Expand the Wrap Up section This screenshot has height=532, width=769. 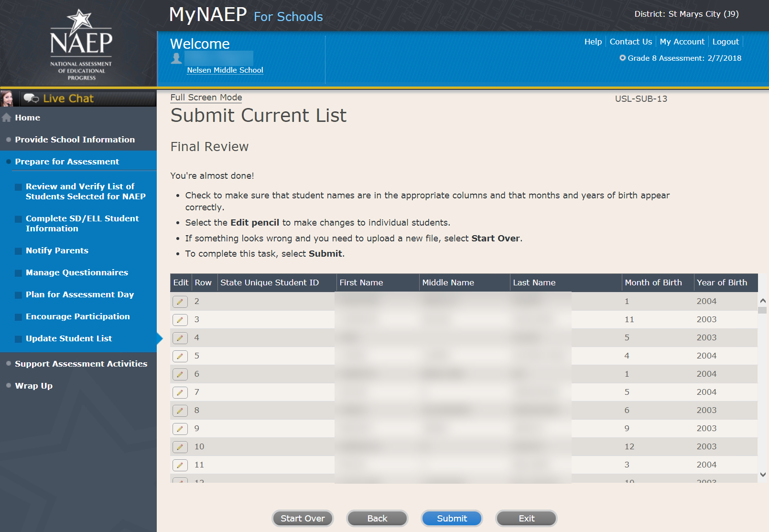tap(33, 386)
